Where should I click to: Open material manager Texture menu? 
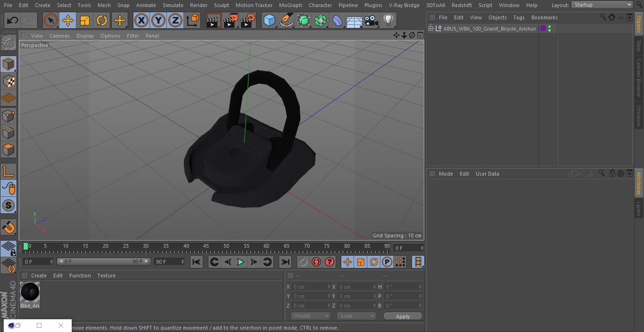click(x=106, y=275)
